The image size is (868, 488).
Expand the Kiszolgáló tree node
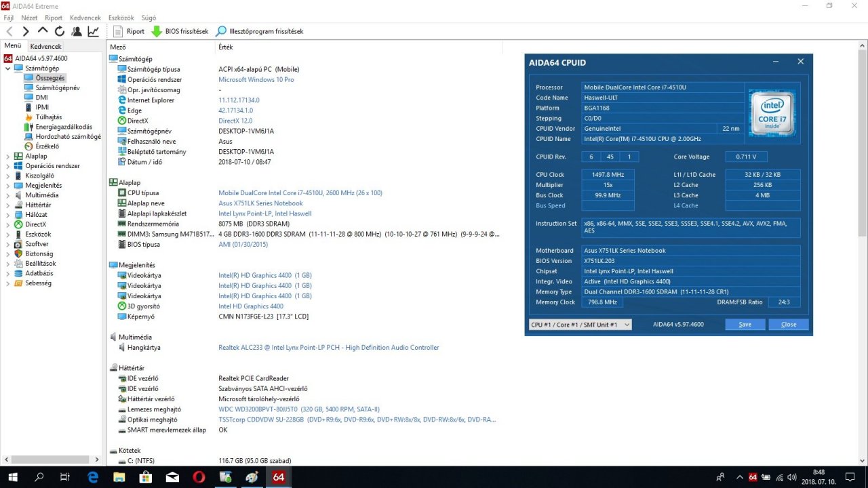[7, 176]
